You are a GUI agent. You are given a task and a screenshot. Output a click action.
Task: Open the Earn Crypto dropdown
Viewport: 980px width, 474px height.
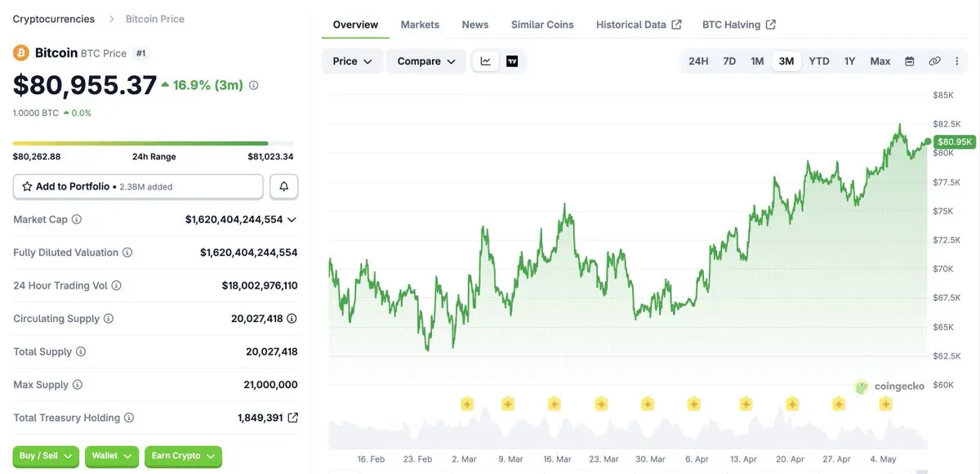183,456
